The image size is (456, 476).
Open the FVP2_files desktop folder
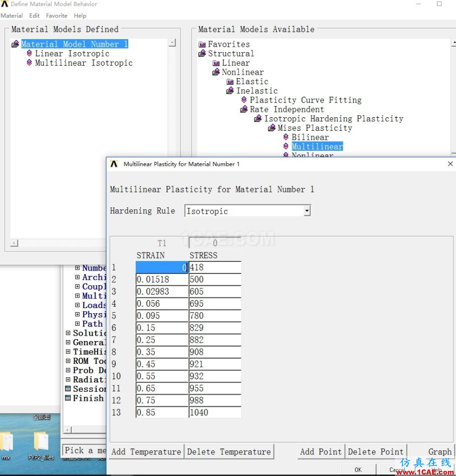41,446
